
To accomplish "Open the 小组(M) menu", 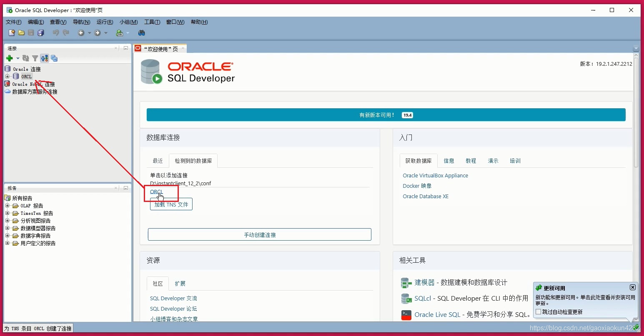I will click(x=129, y=22).
